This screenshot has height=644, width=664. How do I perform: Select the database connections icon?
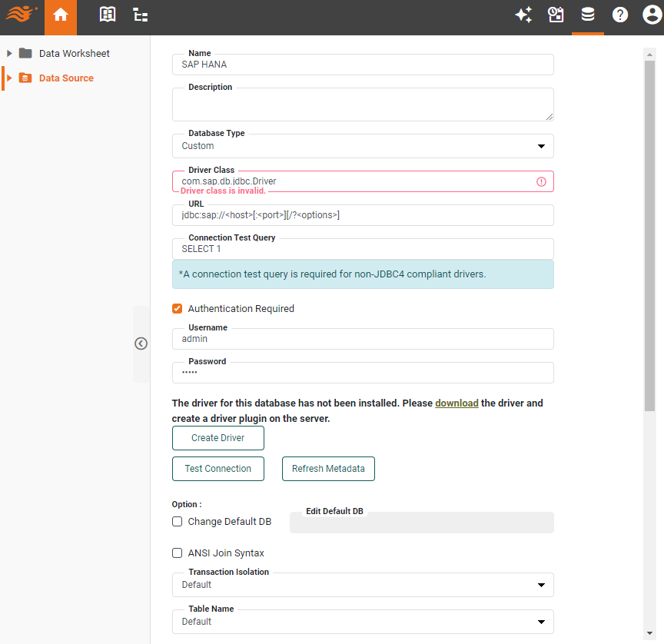click(588, 15)
